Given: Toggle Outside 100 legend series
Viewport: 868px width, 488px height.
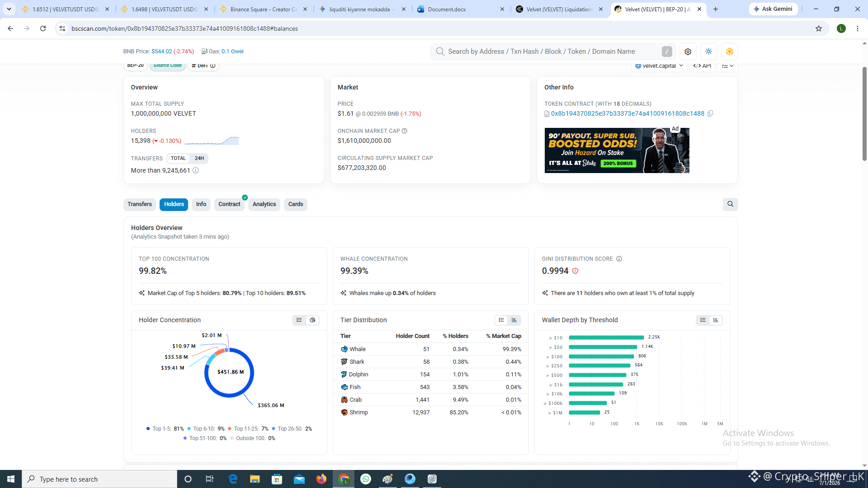Looking at the screenshot, I should pyautogui.click(x=252, y=438).
